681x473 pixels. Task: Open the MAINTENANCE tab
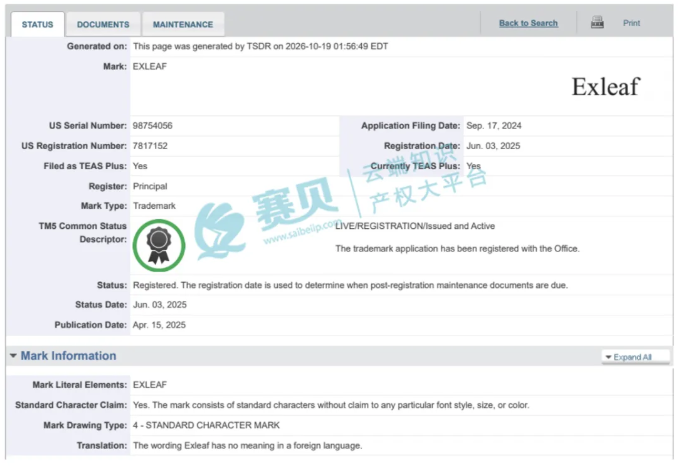(183, 25)
